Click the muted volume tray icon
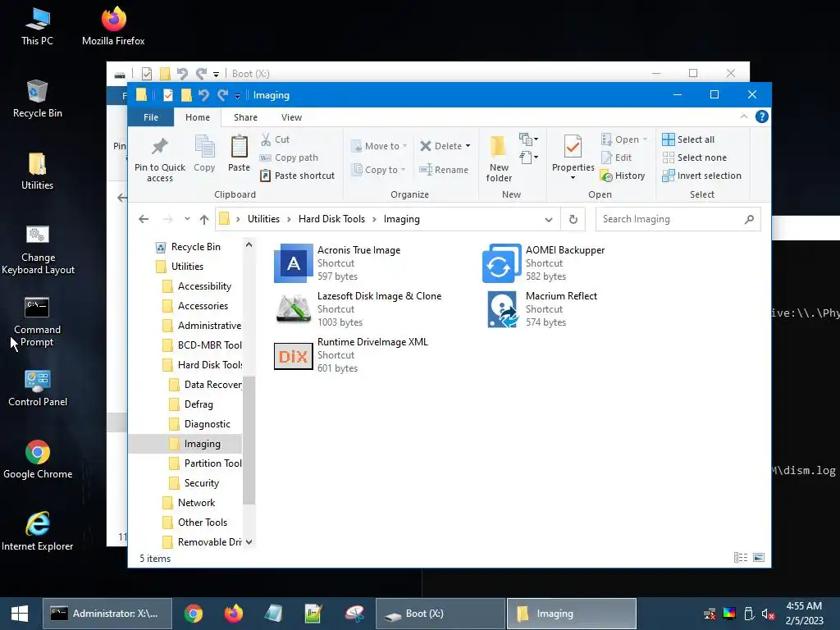Viewport: 840px width, 630px height. click(768, 614)
